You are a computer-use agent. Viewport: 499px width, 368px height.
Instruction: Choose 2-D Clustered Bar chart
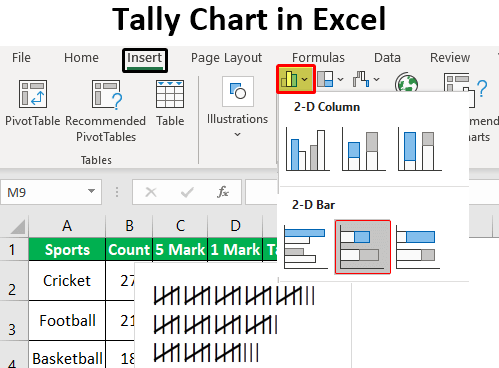(x=306, y=247)
